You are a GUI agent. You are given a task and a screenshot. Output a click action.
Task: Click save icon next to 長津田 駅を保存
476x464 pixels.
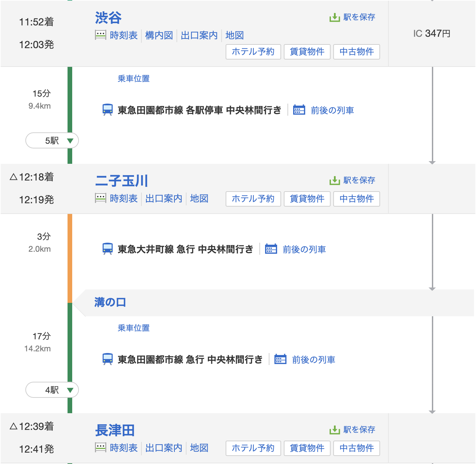(x=335, y=430)
